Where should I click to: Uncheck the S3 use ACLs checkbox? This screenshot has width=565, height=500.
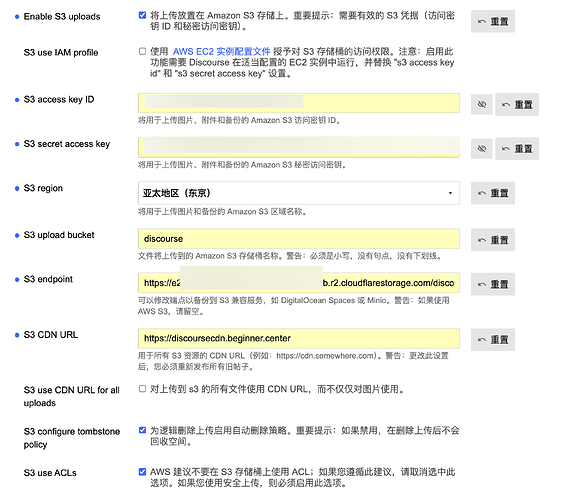142,472
